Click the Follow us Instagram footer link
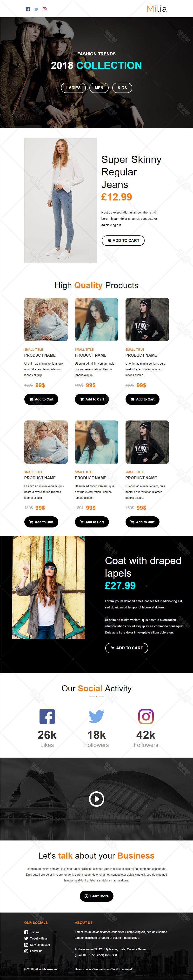193x980 pixels. coord(33,951)
